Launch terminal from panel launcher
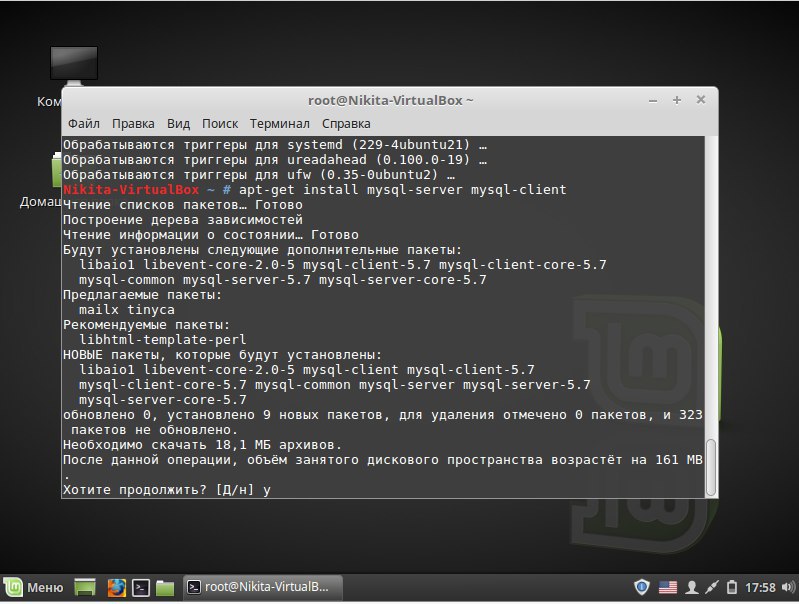The height and width of the screenshot is (604, 799). click(141, 588)
